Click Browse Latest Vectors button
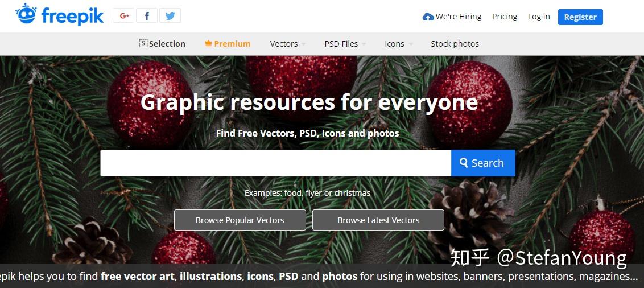644x288 pixels. pyautogui.click(x=378, y=220)
